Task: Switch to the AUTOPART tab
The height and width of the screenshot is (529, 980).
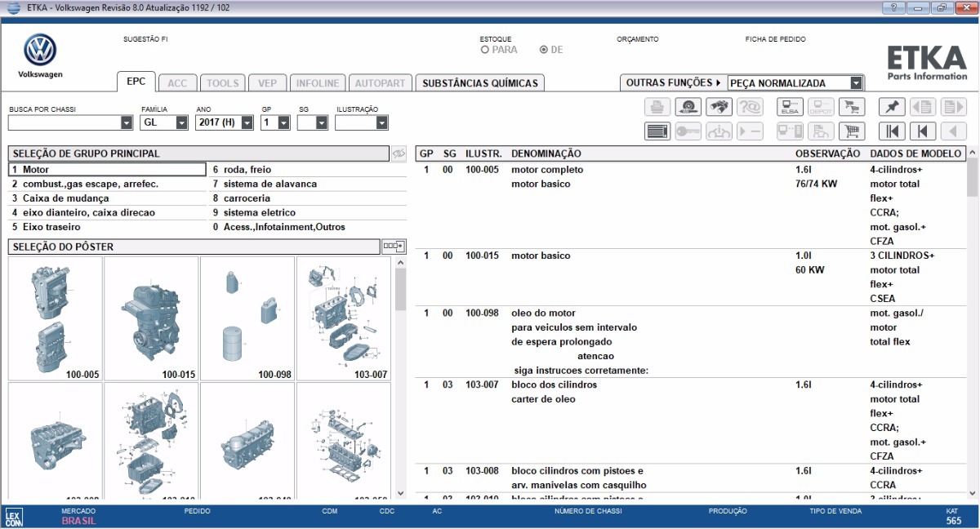Action: pyautogui.click(x=380, y=83)
